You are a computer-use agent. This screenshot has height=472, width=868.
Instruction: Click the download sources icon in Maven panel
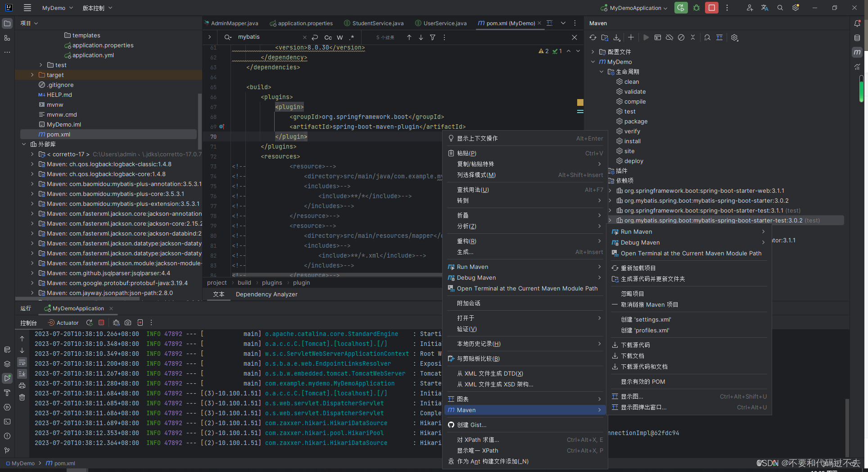click(x=617, y=38)
